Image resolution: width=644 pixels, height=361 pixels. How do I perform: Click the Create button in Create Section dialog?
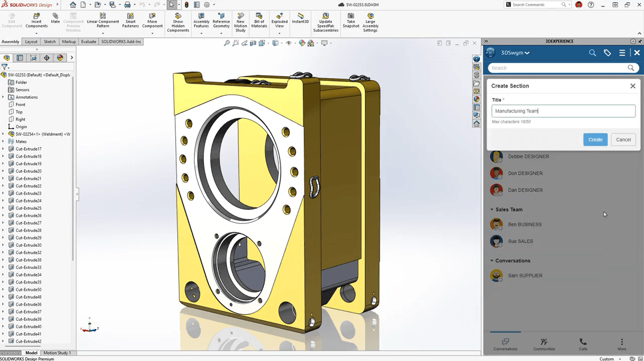595,140
